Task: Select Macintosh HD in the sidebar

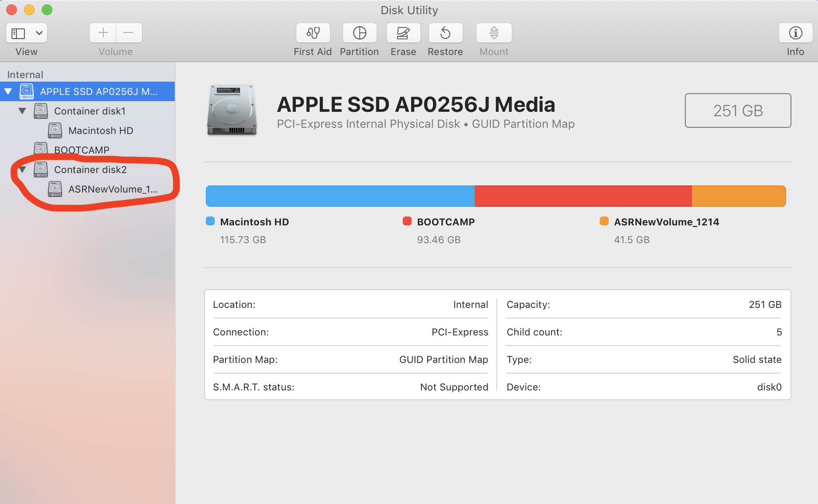Action: tap(101, 130)
